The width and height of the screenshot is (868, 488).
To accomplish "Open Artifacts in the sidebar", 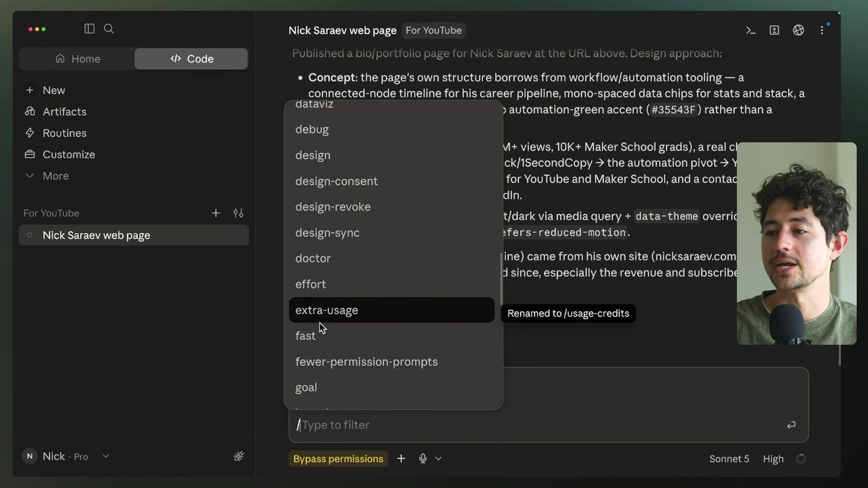I will coord(56,112).
